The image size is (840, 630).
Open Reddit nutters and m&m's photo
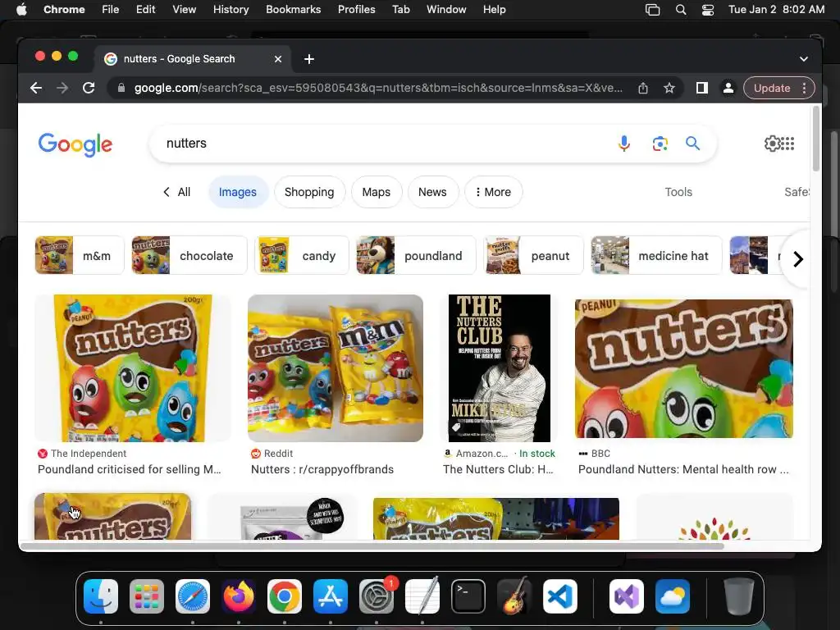click(x=336, y=368)
